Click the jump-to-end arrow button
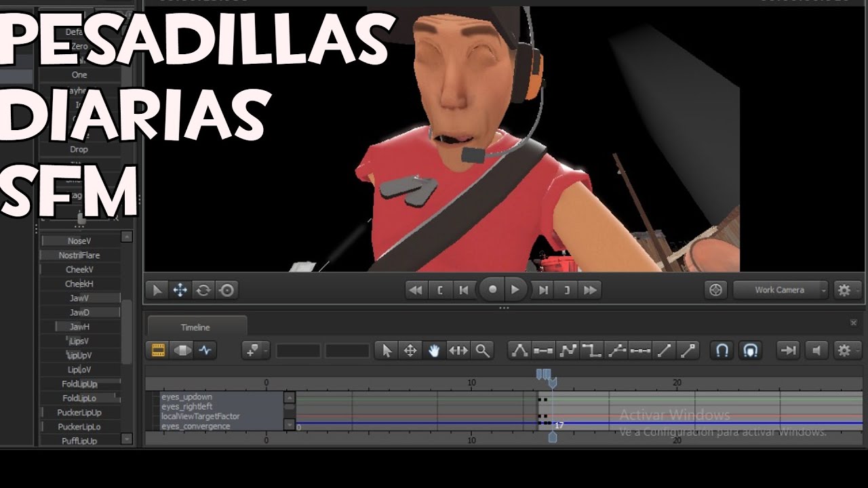 click(x=788, y=350)
